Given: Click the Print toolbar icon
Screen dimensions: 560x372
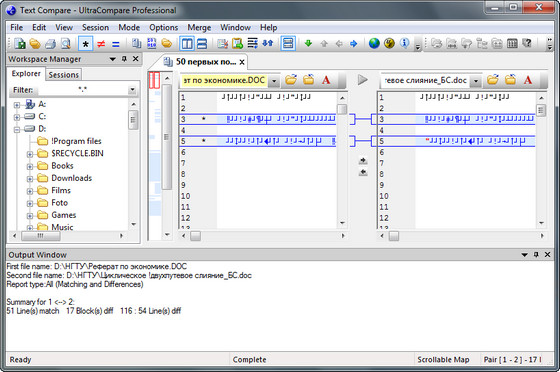Looking at the screenshot, I should pos(50,44).
